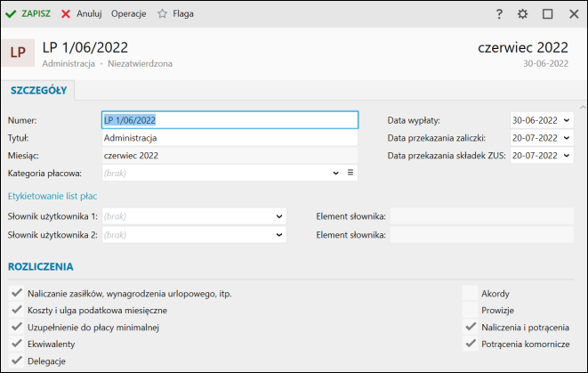This screenshot has width=588, height=373.
Task: Toggle the Ekwiwalenty checkbox
Action: tap(16, 344)
